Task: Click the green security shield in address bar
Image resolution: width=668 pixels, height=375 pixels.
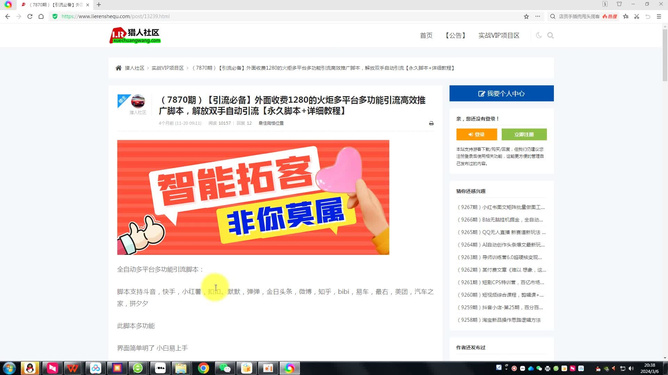Action: click(55, 16)
